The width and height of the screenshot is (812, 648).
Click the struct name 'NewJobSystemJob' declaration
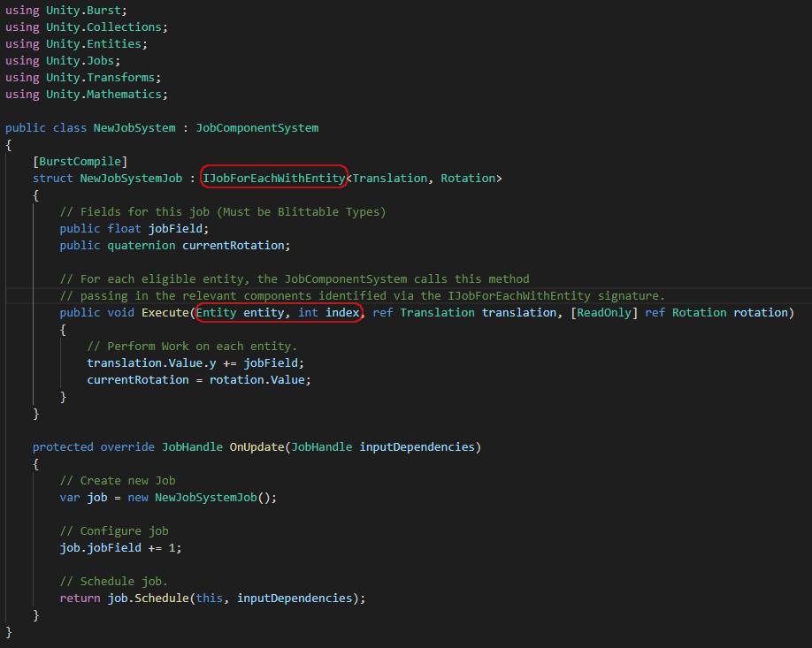tap(131, 178)
